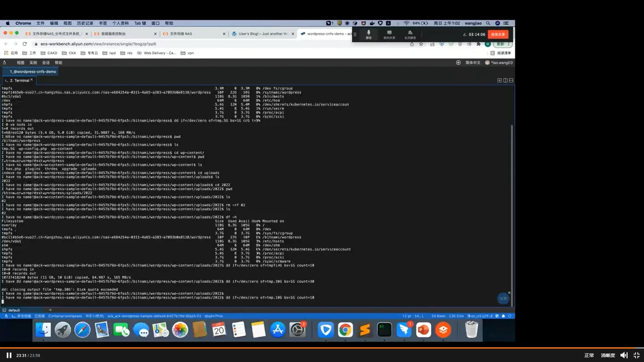The image size is (644, 362).
Task: Open System Preferences from the Dock
Action: [x=298, y=330]
